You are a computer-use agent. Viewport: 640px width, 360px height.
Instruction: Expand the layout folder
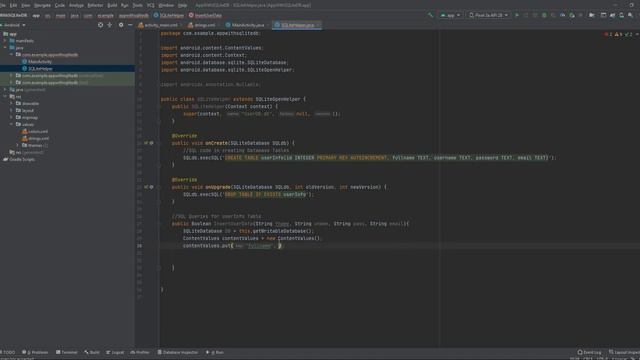[11, 111]
